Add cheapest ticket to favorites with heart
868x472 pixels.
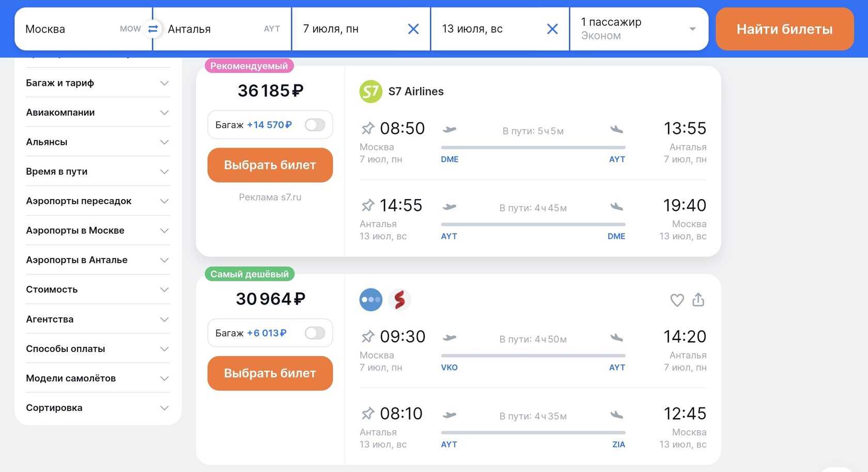[677, 300]
